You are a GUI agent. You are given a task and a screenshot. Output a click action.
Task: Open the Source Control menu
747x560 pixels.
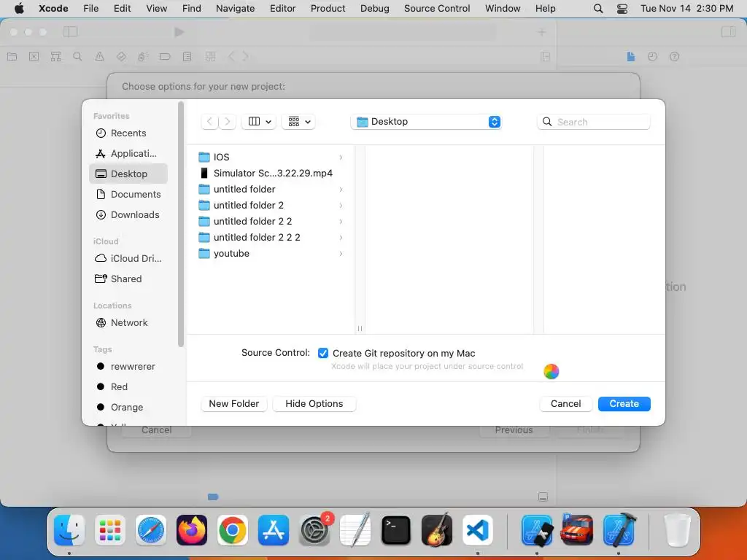click(x=437, y=8)
